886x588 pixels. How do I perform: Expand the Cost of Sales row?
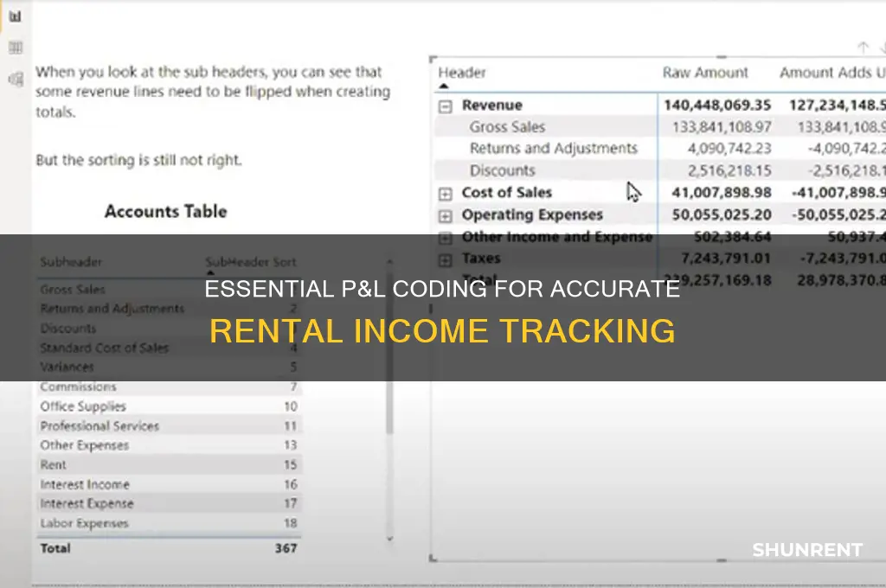446,194
